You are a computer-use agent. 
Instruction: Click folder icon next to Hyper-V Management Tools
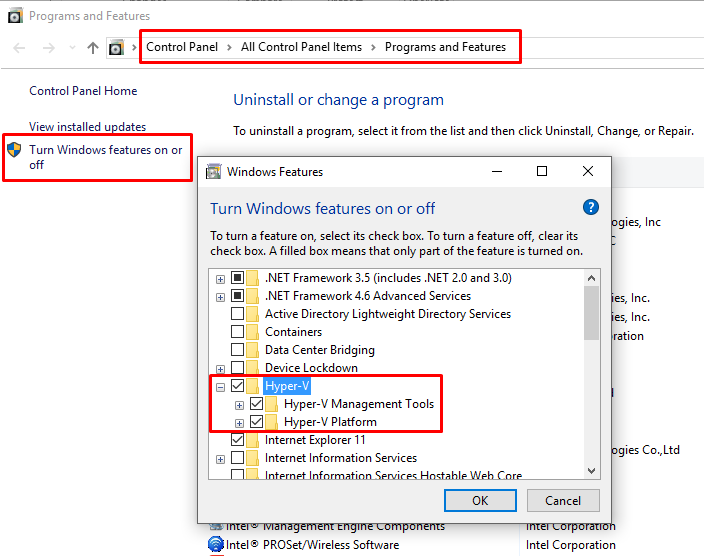(x=272, y=404)
